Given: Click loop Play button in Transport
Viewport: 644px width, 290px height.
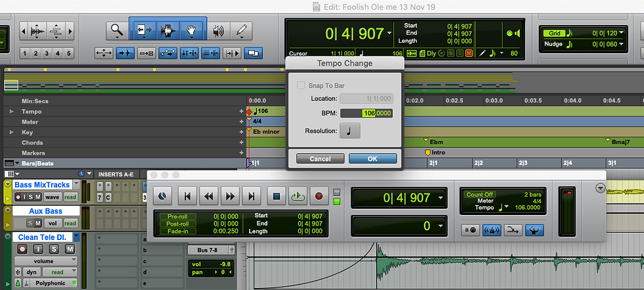Looking at the screenshot, I should [298, 197].
